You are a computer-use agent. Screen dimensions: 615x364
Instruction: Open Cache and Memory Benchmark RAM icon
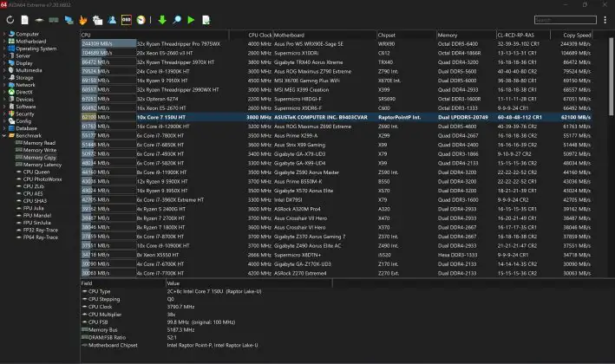point(54,20)
